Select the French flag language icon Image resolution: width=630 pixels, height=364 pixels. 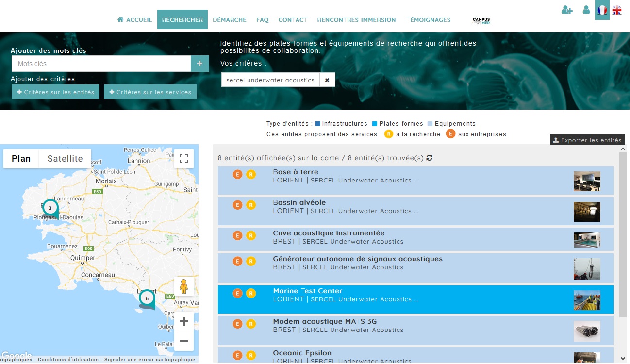point(602,10)
